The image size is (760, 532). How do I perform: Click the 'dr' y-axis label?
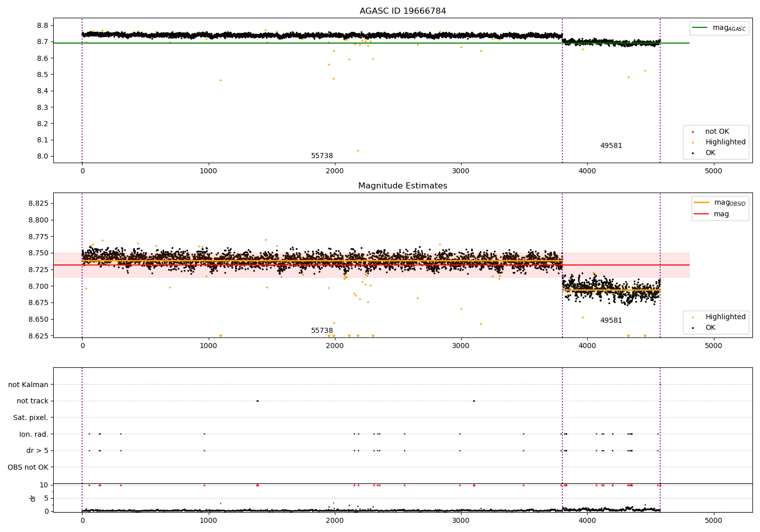[33, 498]
